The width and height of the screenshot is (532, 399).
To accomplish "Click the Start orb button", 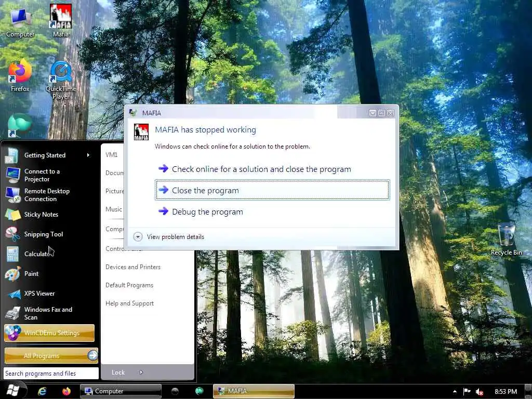I will [13, 390].
